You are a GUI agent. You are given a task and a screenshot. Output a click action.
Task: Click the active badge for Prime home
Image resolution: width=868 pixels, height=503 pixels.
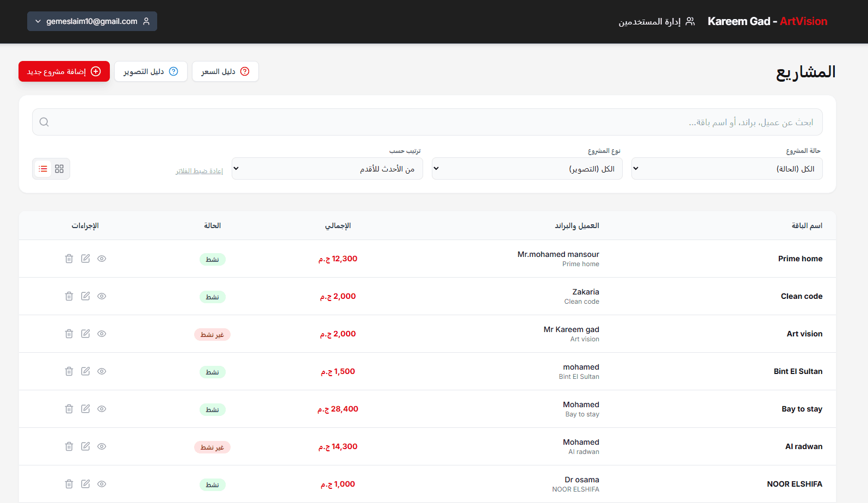point(212,260)
